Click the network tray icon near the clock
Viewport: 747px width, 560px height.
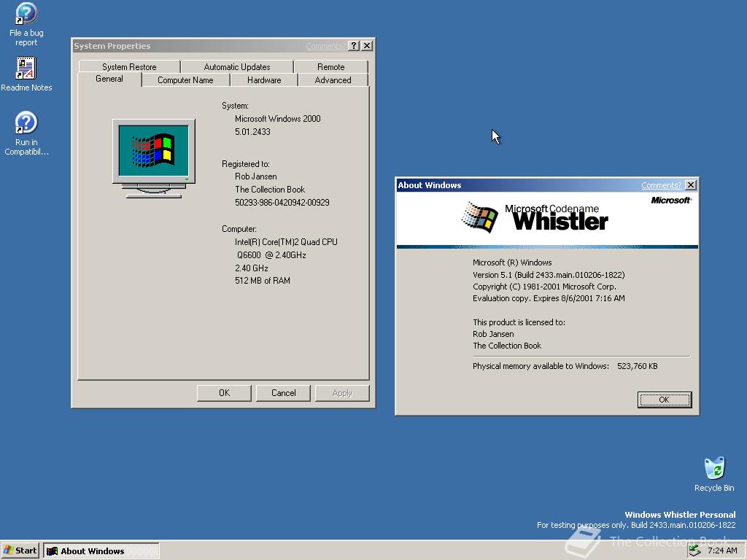point(695,551)
